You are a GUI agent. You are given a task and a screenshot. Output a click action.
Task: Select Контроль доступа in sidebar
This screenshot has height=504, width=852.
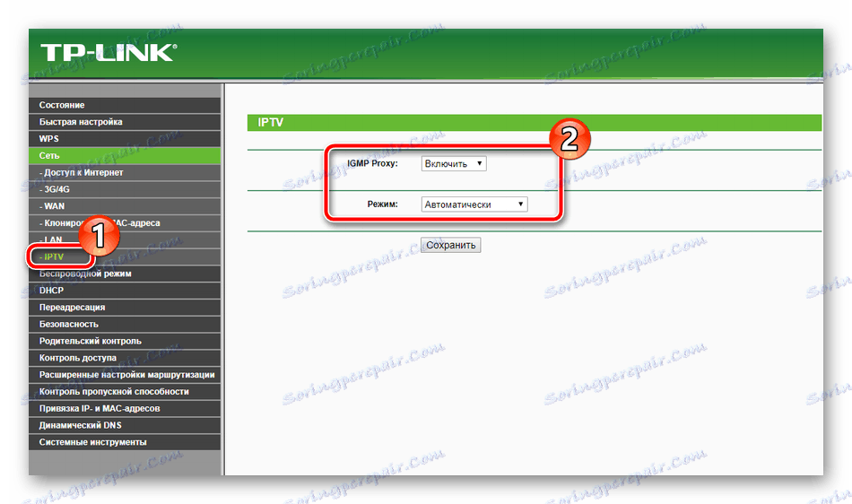coord(125,357)
